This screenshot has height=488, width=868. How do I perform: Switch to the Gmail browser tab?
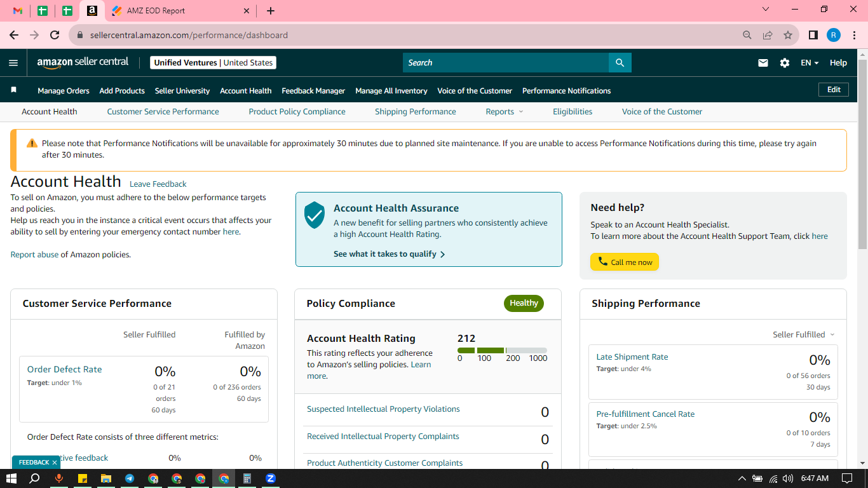18,11
